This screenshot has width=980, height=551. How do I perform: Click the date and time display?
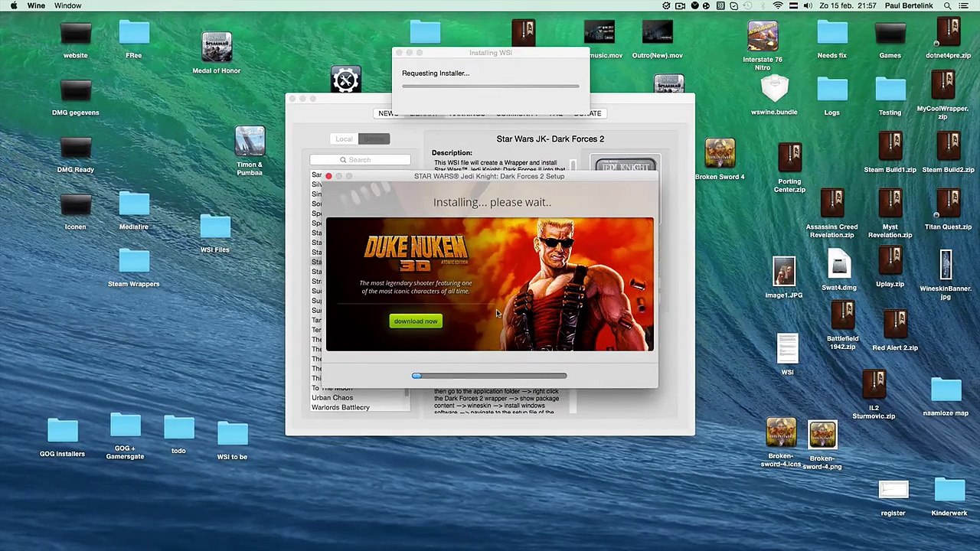(x=846, y=6)
